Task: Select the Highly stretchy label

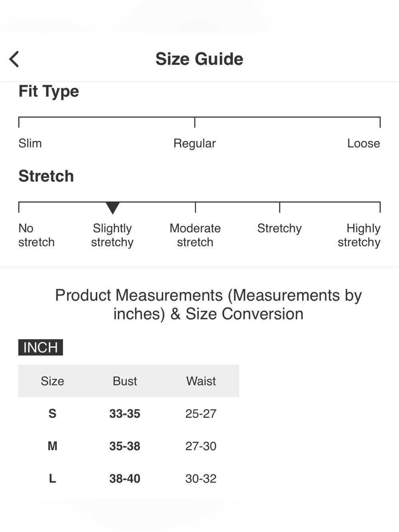Action: (x=359, y=235)
